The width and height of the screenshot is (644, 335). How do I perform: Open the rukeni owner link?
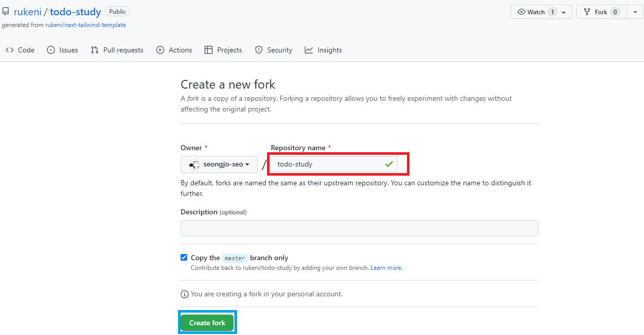pos(27,12)
